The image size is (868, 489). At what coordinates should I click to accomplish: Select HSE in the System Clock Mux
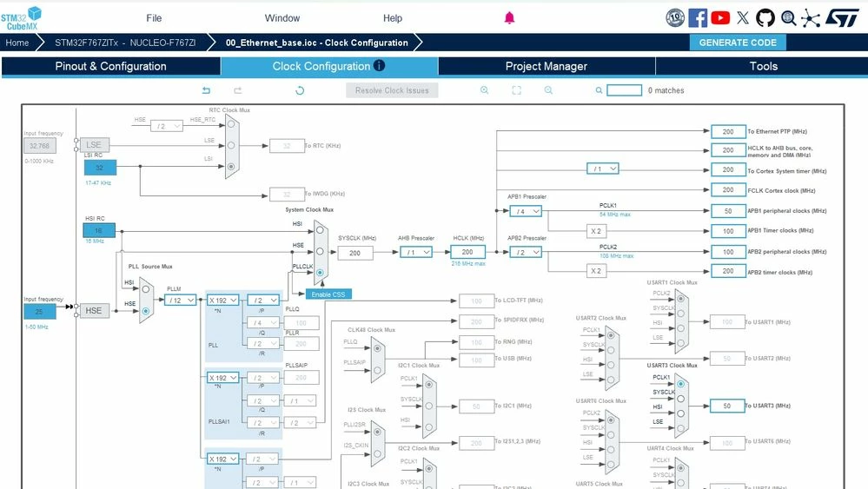point(320,251)
